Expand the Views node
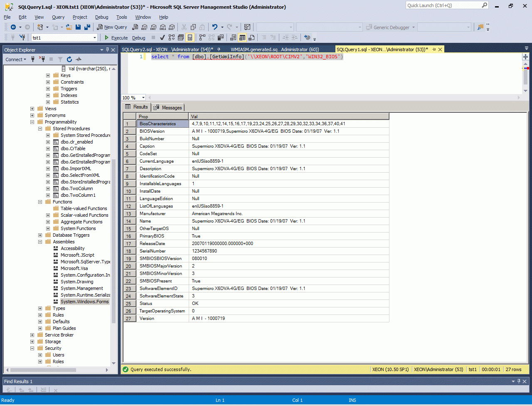 pos(32,109)
